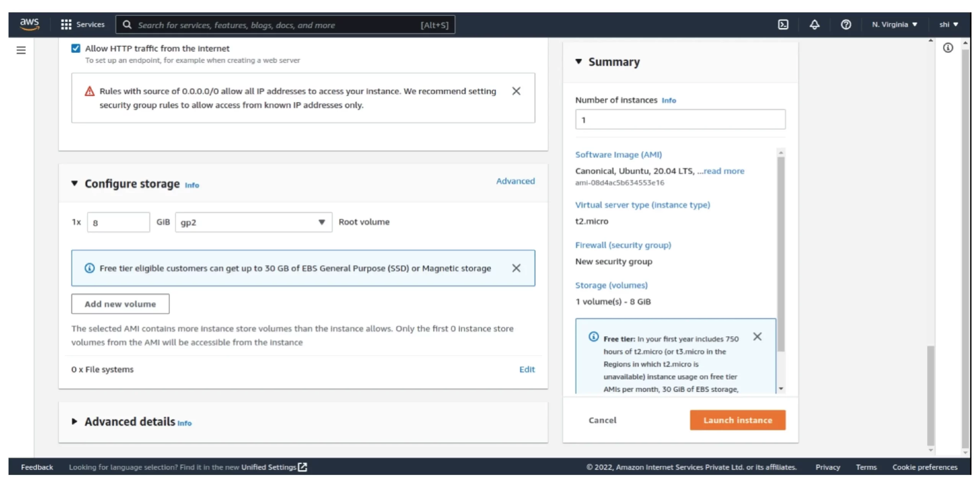This screenshot has width=980, height=489.
Task: Click the Add new volume button
Action: [120, 304]
